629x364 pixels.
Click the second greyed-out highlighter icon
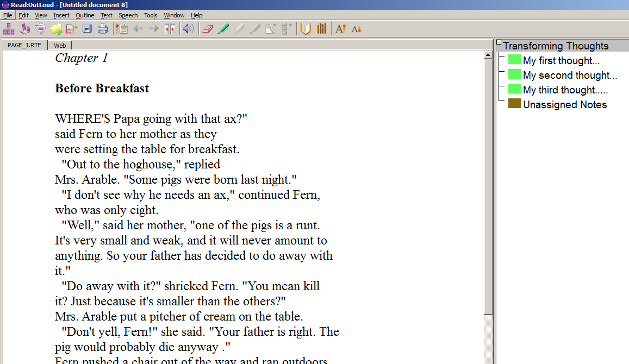pyautogui.click(x=255, y=29)
